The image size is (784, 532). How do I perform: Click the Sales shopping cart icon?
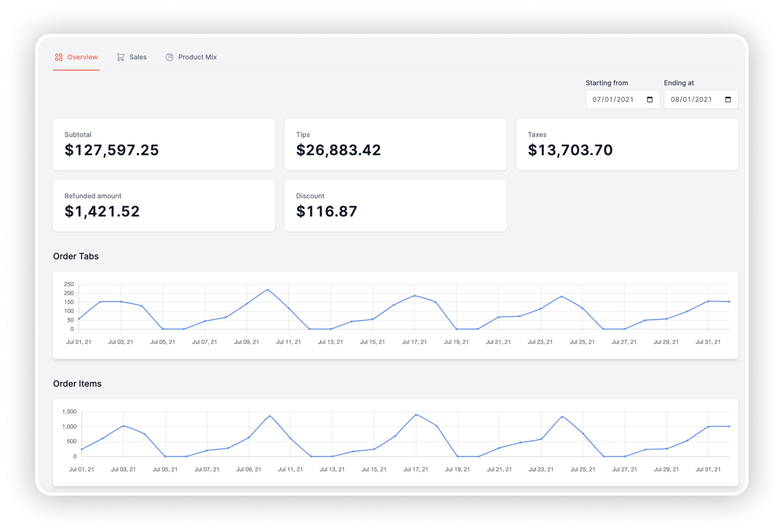pos(121,57)
